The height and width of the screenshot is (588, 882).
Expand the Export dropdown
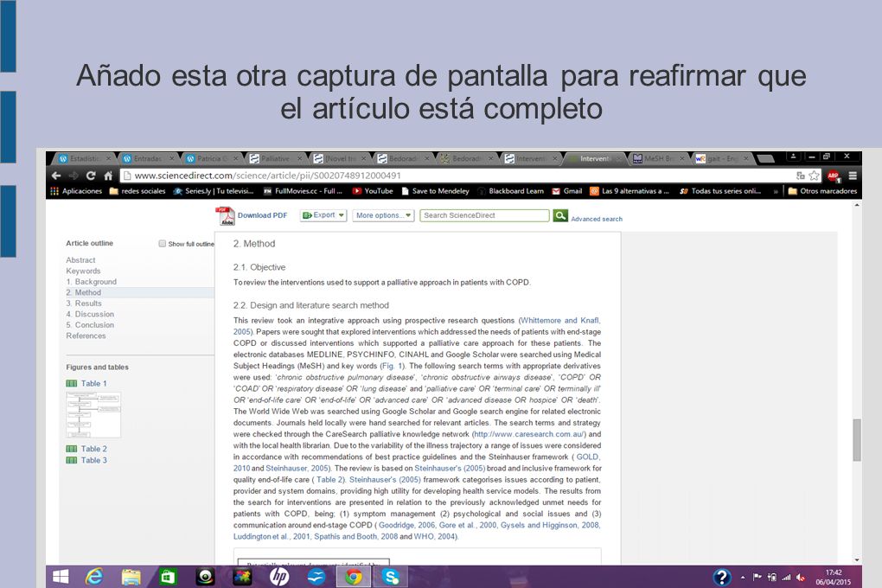(x=323, y=215)
